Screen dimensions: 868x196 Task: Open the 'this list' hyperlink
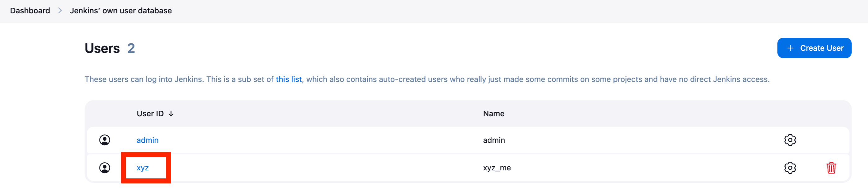(288, 79)
